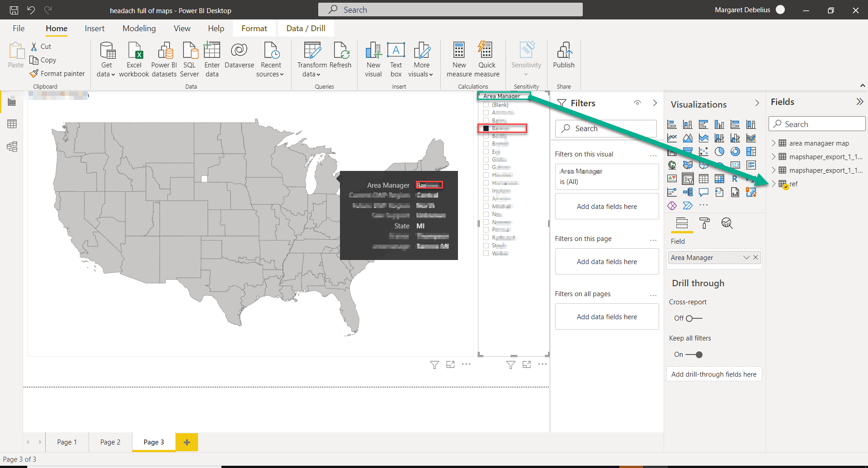The width and height of the screenshot is (868, 468).
Task: Expand the ref table in Fields
Action: point(774,184)
